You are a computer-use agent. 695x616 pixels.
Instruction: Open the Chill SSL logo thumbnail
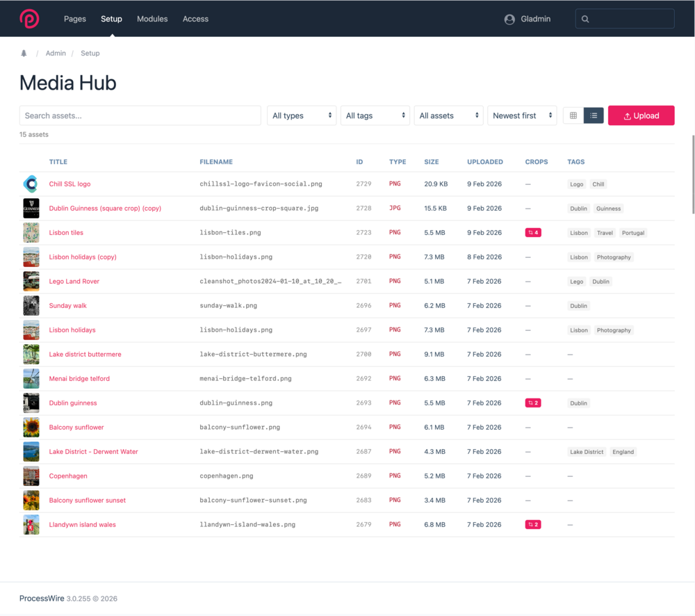31,184
